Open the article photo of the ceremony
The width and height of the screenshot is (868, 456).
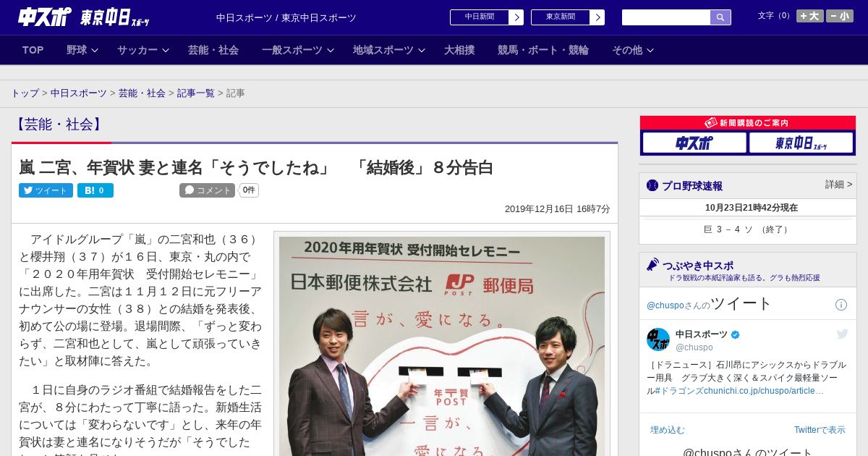(x=442, y=346)
